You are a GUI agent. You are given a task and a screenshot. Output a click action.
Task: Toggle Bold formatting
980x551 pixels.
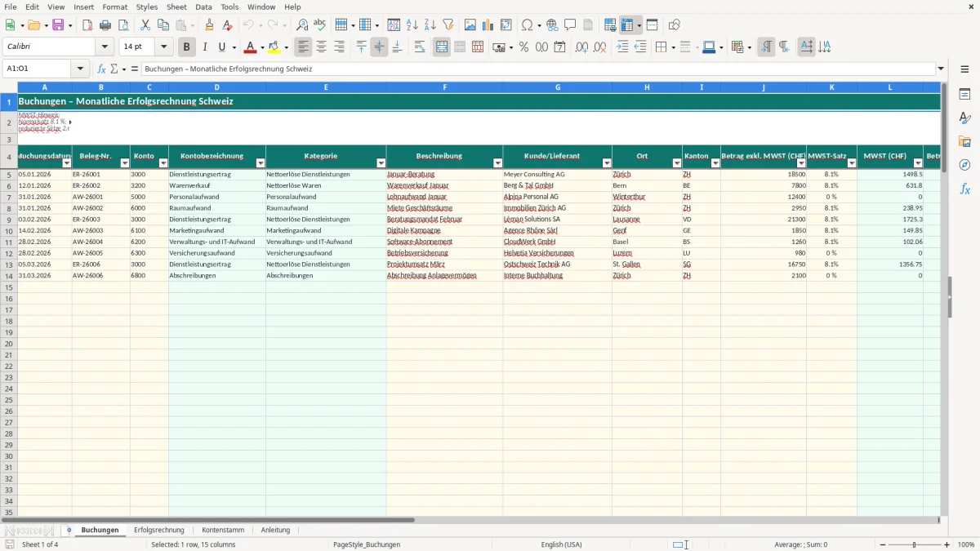pyautogui.click(x=187, y=47)
